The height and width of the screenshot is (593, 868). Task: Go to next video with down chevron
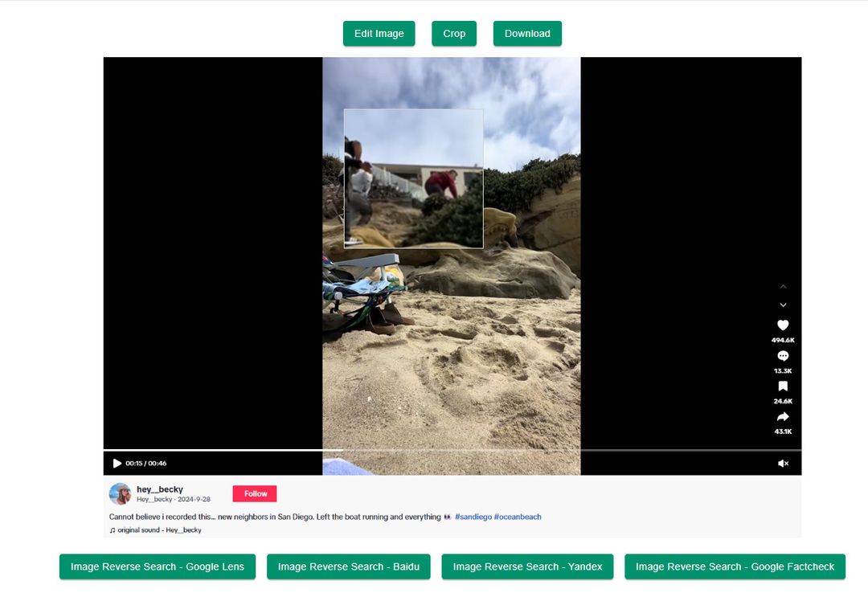[783, 305]
